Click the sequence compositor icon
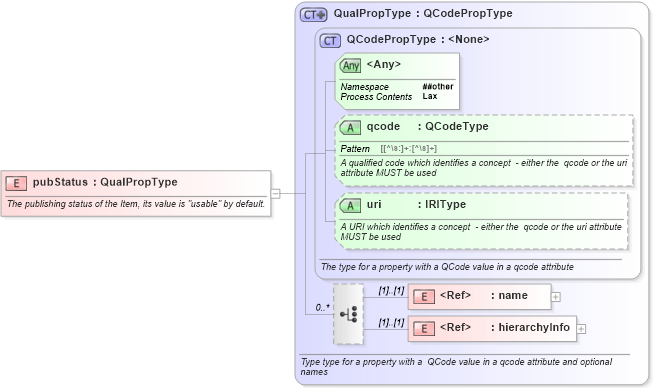Screen dimensions: 653x388 click(348, 314)
